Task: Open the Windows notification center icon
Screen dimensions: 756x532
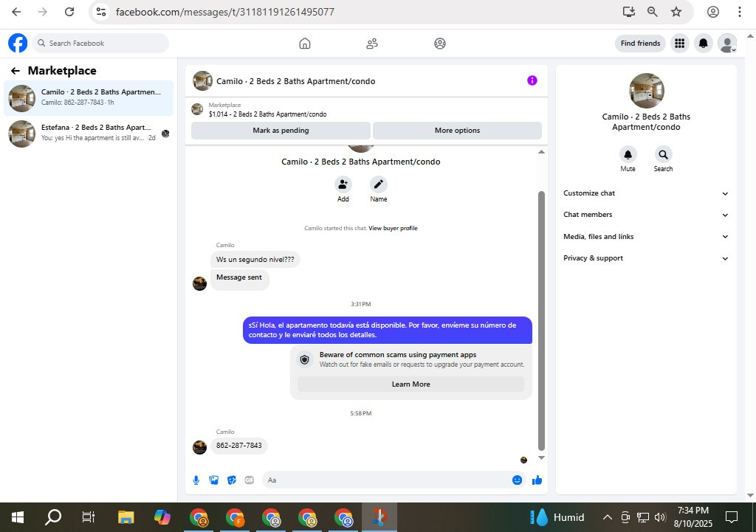Action: (x=732, y=517)
